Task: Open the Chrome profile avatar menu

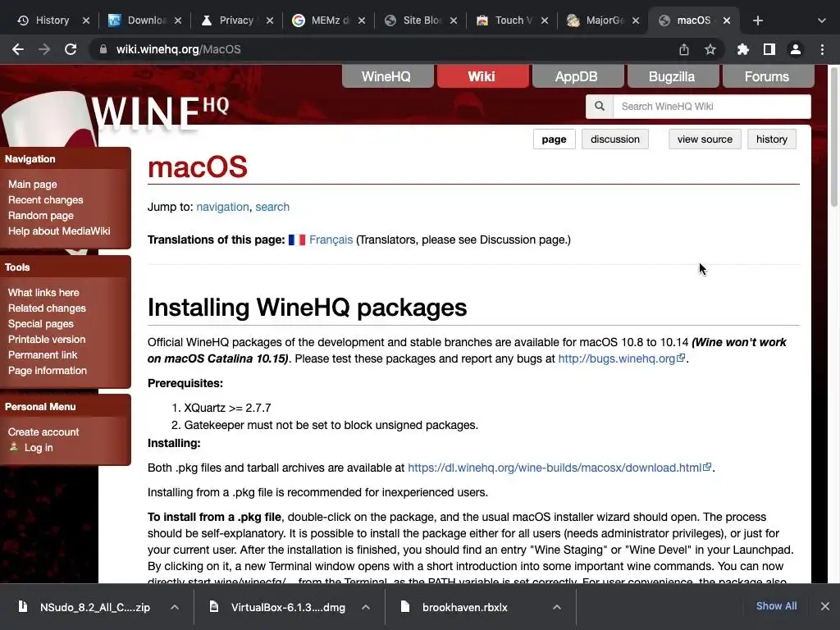Action: coord(796,49)
